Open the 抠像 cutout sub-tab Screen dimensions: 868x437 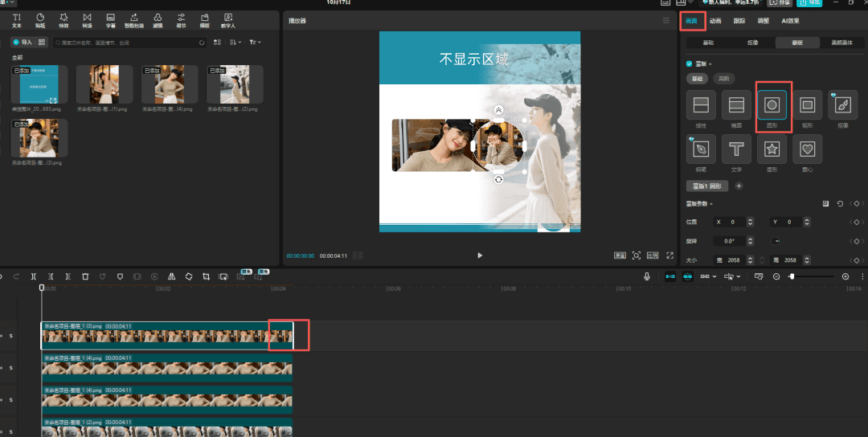click(752, 42)
